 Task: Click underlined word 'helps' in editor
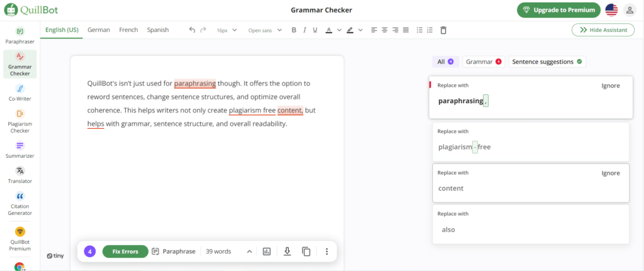96,124
